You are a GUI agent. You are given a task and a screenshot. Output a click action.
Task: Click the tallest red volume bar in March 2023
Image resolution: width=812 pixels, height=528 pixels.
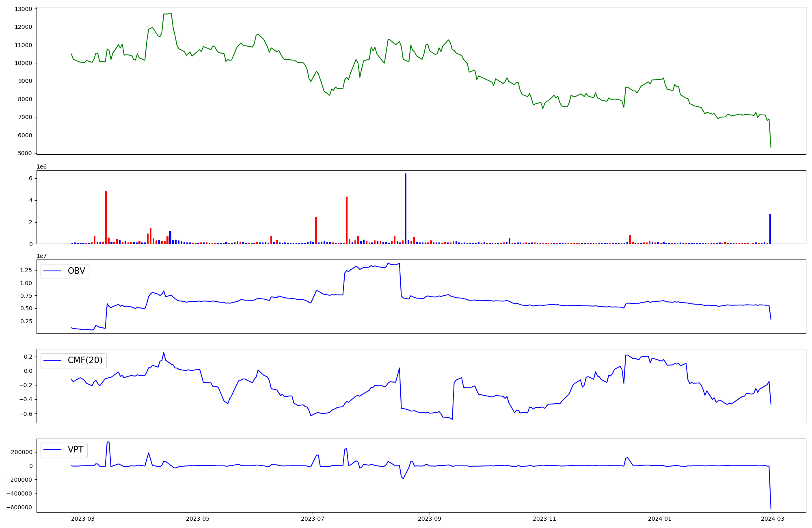click(x=106, y=217)
